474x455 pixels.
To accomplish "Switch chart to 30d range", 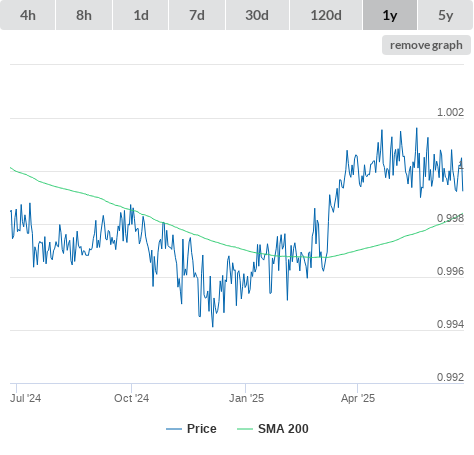I will pos(258,15).
